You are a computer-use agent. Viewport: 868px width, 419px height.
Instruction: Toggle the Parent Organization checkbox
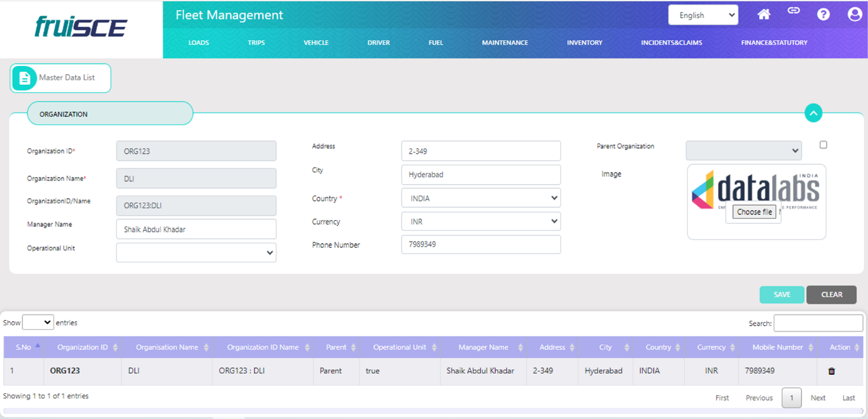(823, 145)
